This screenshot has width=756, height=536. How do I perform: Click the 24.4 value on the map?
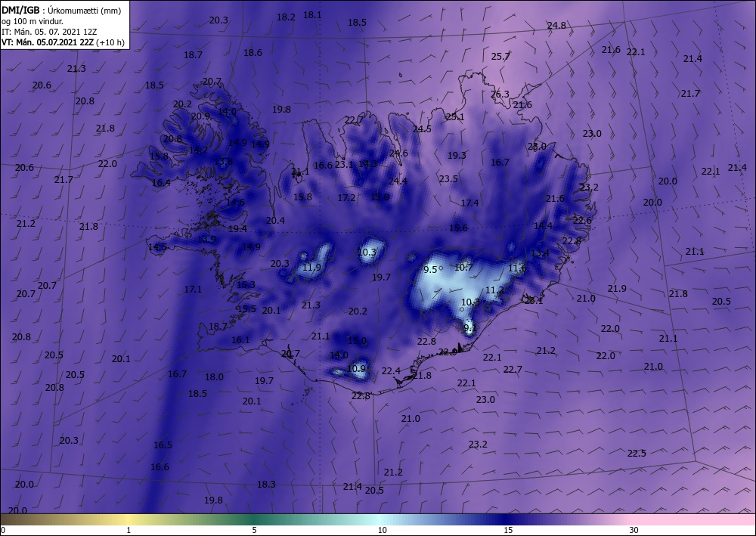398,181
